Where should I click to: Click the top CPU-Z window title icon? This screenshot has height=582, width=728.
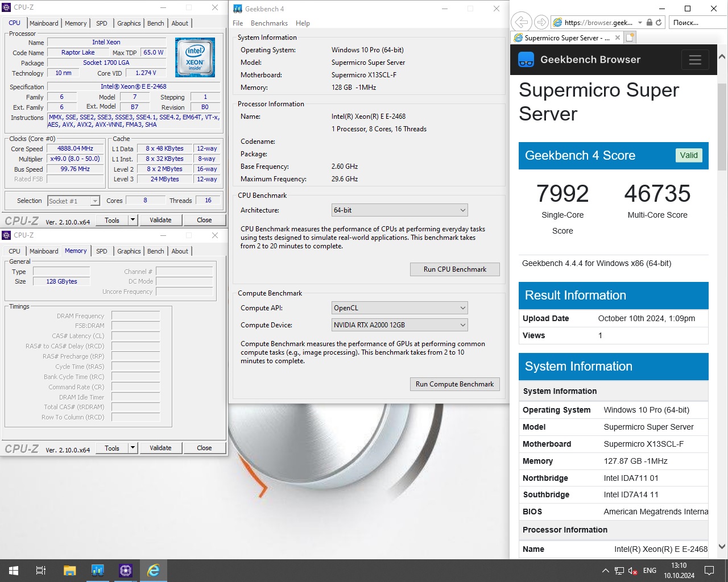point(7,7)
